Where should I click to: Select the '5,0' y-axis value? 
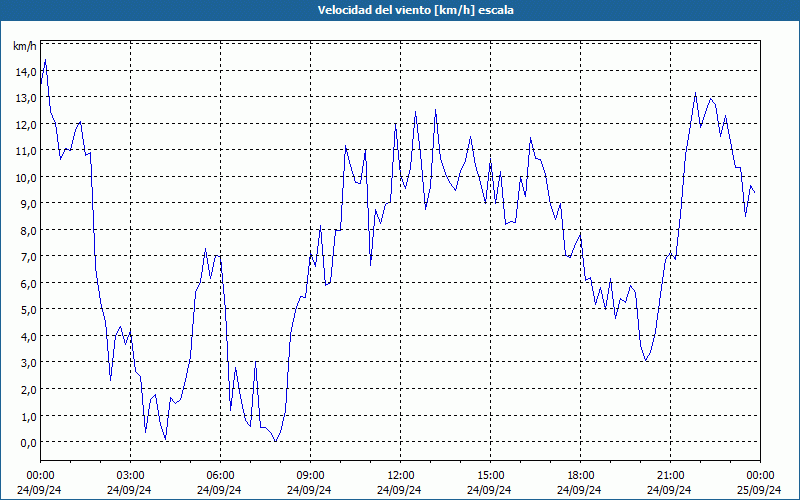click(x=28, y=310)
